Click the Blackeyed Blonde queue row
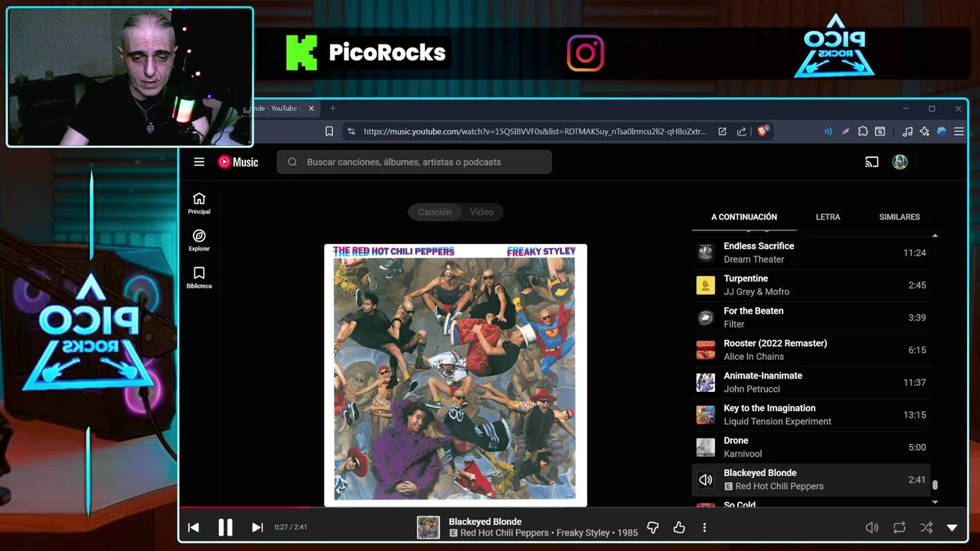The width and height of the screenshot is (980, 551). [x=812, y=480]
